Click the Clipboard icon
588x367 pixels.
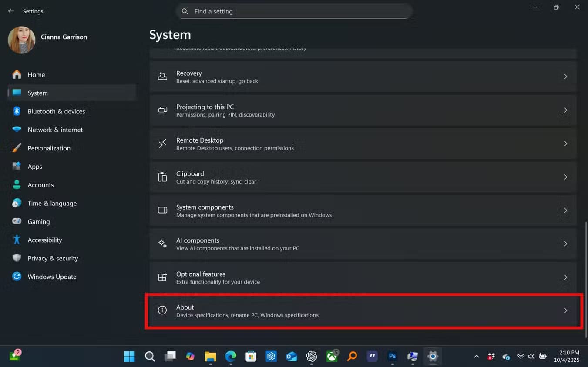(x=162, y=177)
